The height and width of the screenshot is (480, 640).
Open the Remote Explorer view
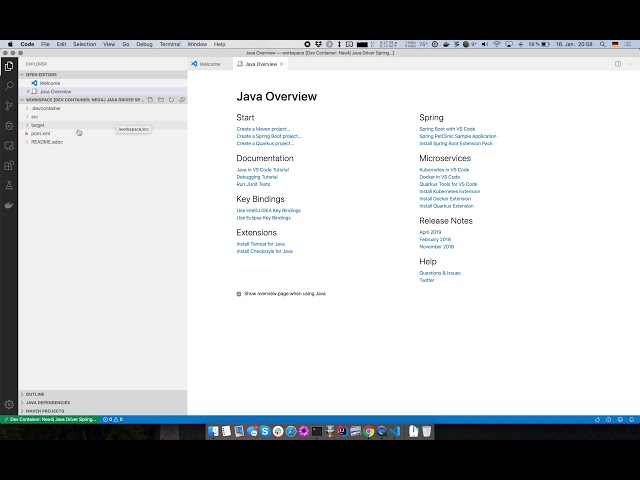(9, 146)
